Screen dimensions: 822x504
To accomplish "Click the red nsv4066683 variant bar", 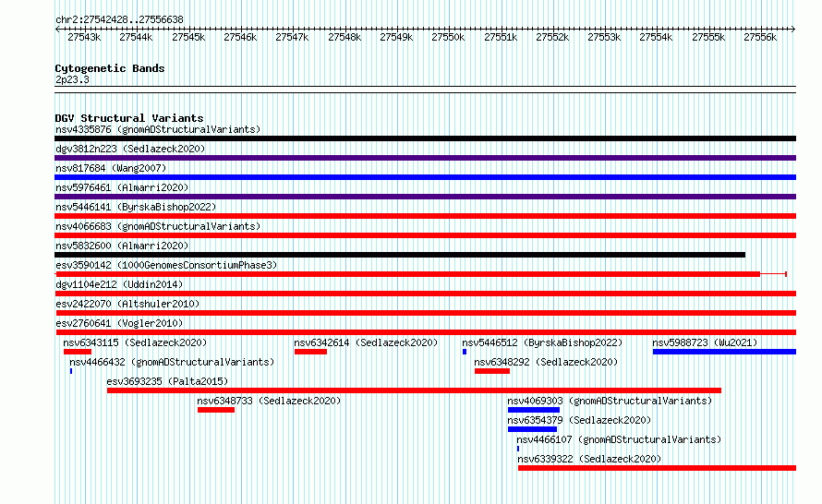I will (425, 235).
